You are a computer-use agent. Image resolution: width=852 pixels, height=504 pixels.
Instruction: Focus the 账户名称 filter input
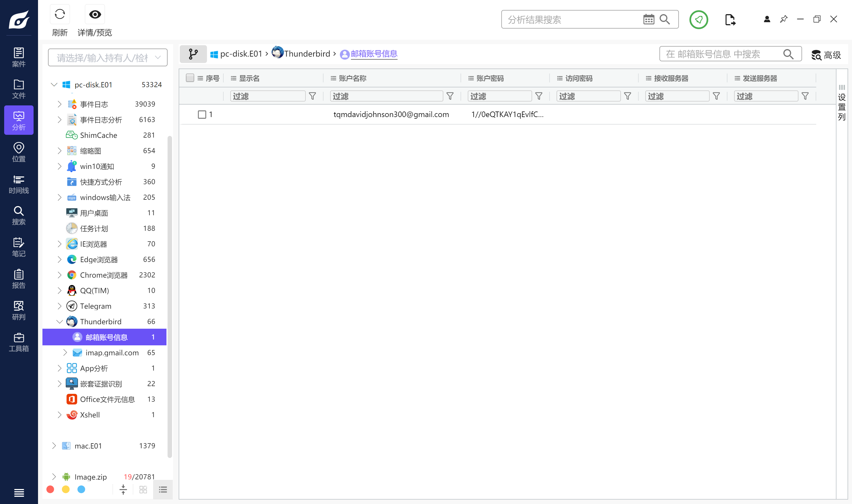[386, 96]
